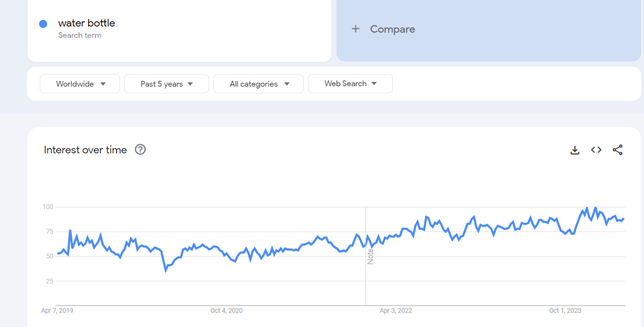
Task: Click the Apr 7, 2019 axis label
Action: coord(57,310)
